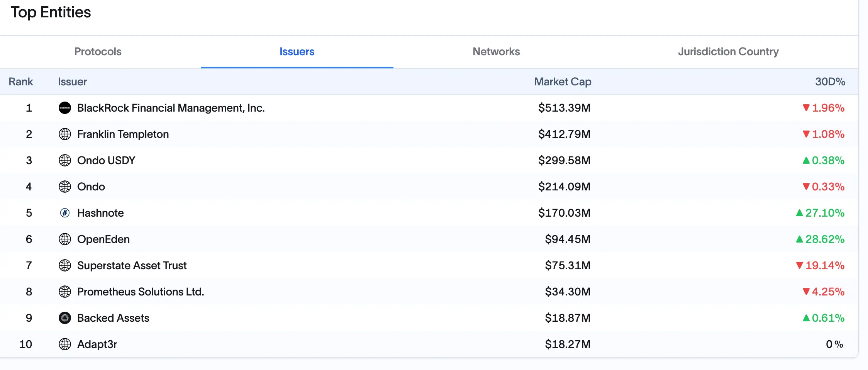Click Ondo USDY's 0.38% change
Screen dimensions: 868x370
click(x=824, y=161)
